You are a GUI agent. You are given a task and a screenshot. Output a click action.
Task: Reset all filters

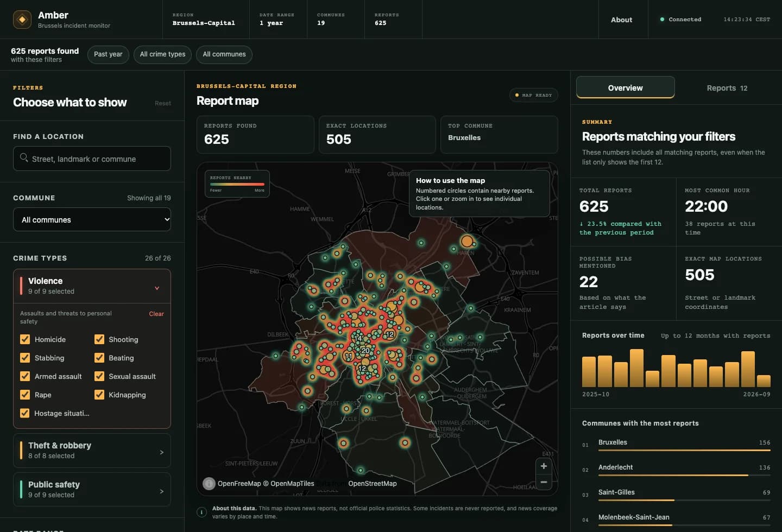pos(162,103)
